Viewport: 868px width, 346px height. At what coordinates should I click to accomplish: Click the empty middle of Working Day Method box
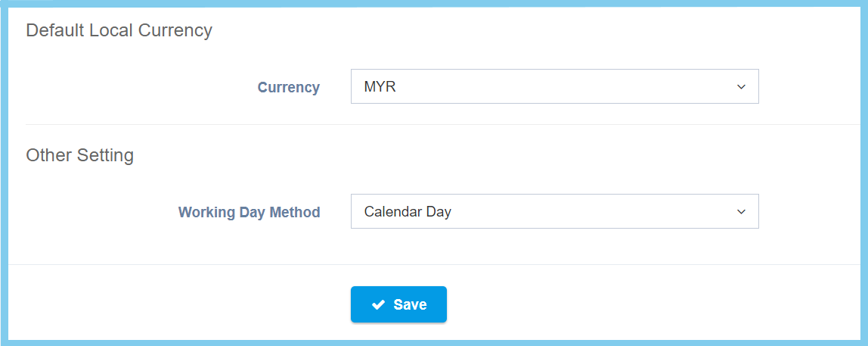(590, 212)
